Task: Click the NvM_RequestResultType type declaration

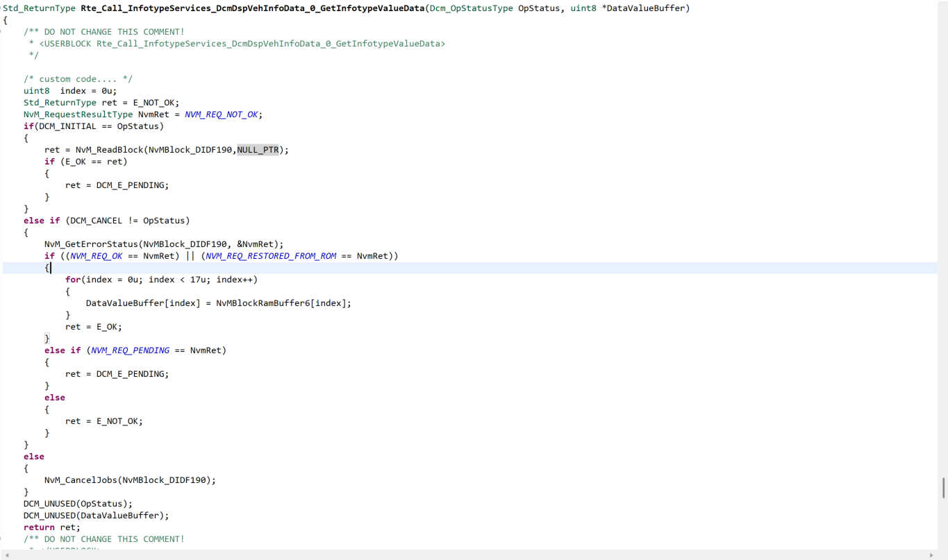Action: pos(78,114)
